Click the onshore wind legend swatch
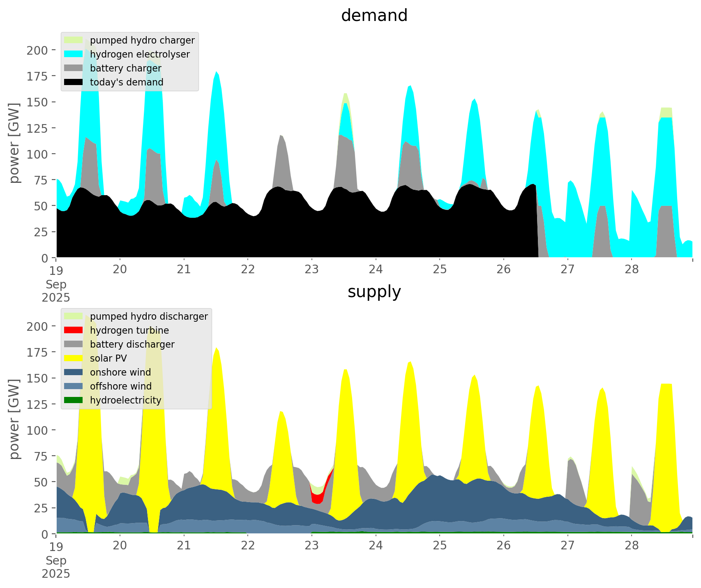The width and height of the screenshot is (701, 588). click(74, 372)
